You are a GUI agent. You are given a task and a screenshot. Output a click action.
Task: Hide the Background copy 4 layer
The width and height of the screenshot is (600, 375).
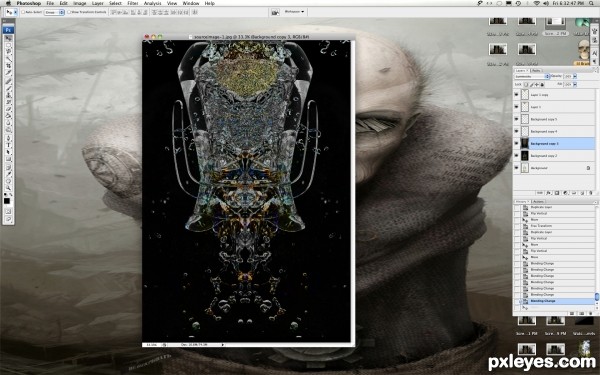[516, 131]
